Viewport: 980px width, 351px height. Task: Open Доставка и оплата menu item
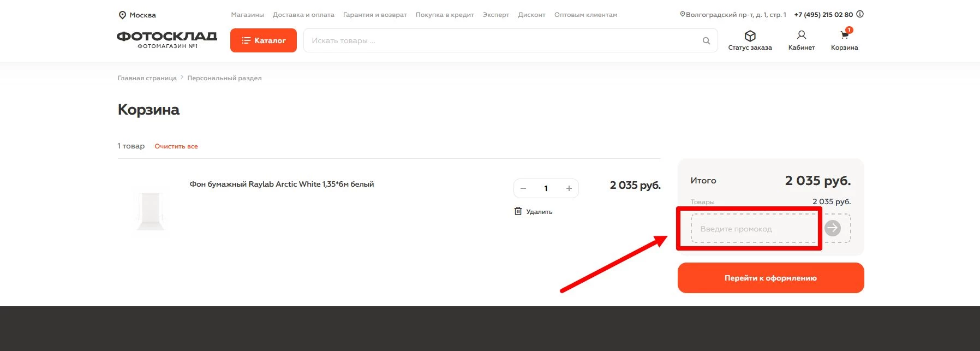(x=303, y=15)
